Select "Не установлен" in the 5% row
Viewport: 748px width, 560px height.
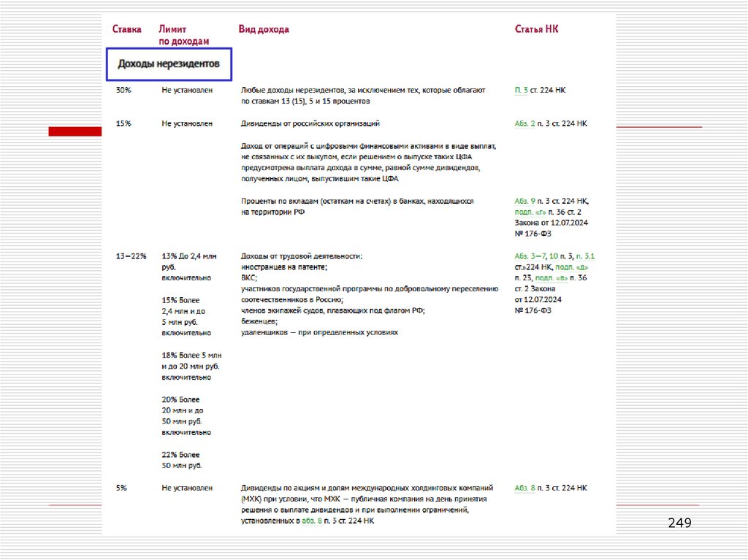(187, 488)
